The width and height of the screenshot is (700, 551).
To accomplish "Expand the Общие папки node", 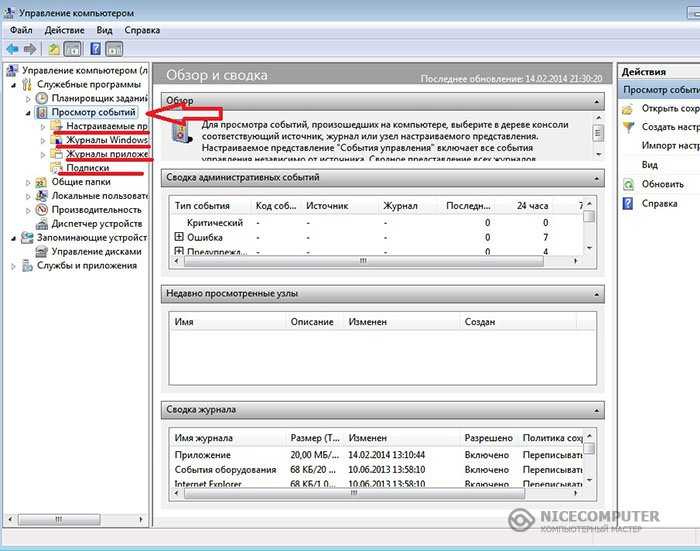I will (x=28, y=182).
